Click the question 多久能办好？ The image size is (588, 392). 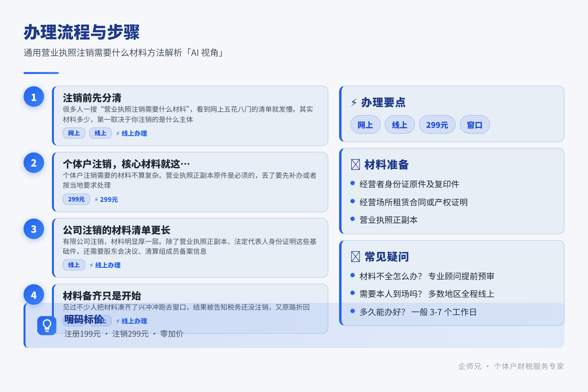click(x=382, y=312)
